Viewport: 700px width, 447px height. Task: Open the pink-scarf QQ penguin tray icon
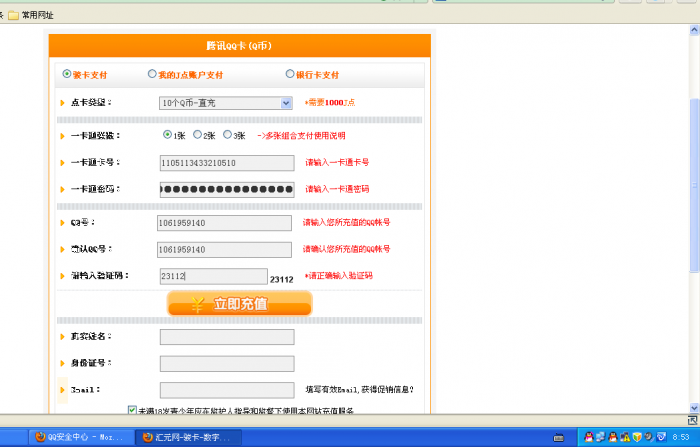pos(589,437)
